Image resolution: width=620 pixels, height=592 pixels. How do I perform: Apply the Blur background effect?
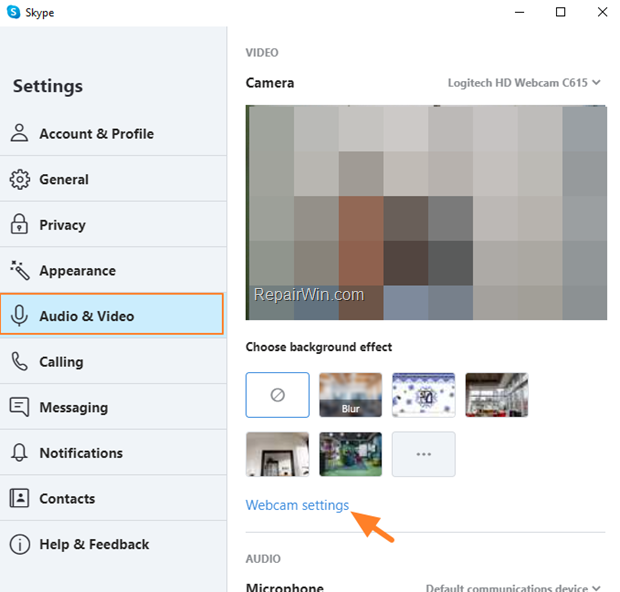tap(350, 395)
